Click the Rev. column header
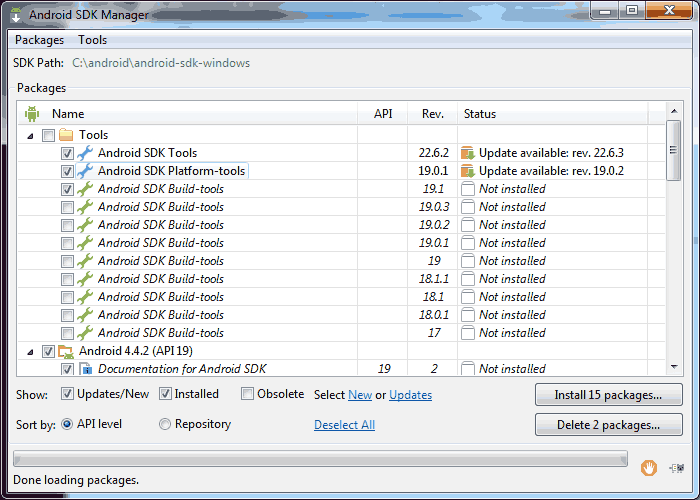Image resolution: width=700 pixels, height=500 pixels. click(433, 114)
